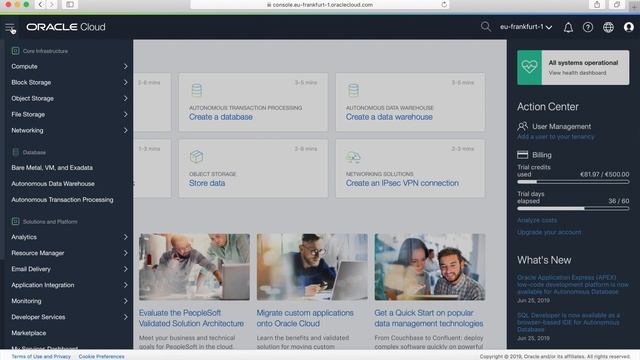Open the Migrate custom applications thumbnail
Image resolution: width=640 pixels, height=360 pixels.
point(312,267)
